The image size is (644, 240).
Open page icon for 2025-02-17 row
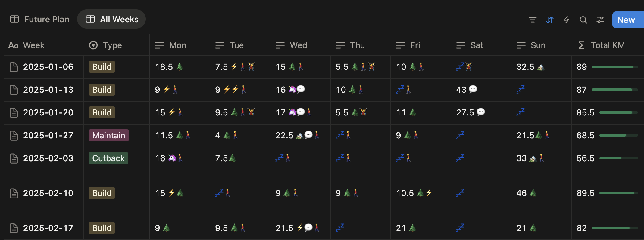[14, 228]
